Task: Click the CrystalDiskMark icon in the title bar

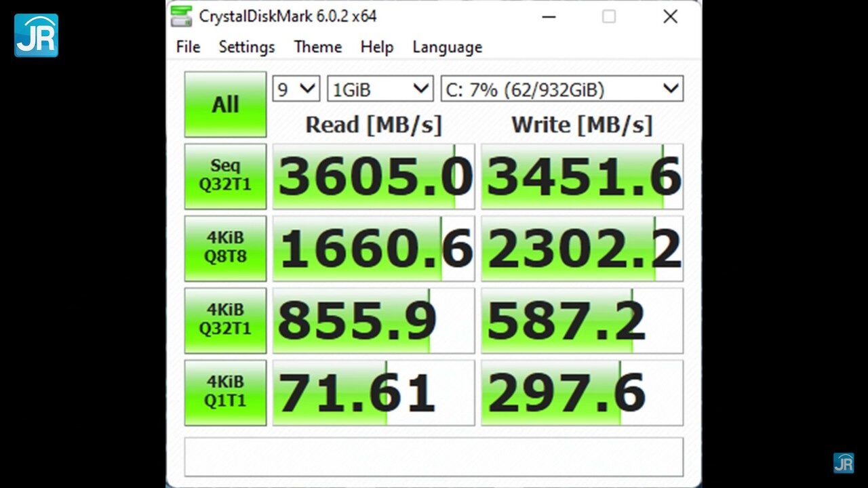Action: (180, 16)
